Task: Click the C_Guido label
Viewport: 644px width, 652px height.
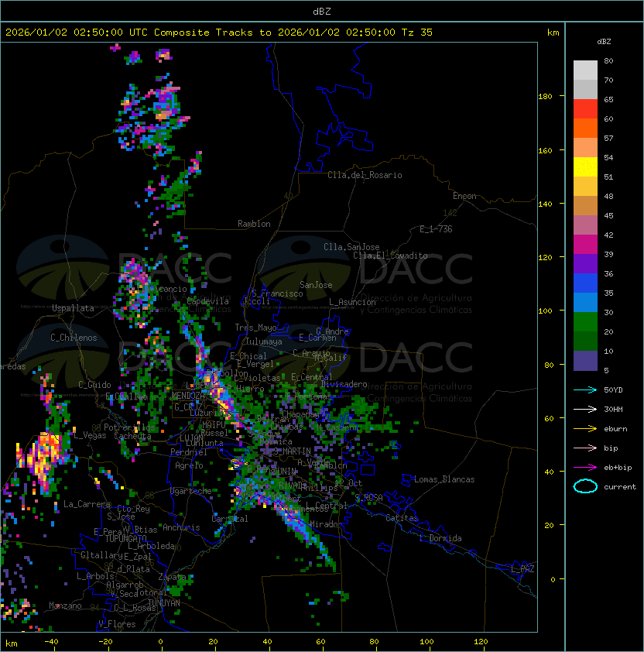Action: [94, 385]
